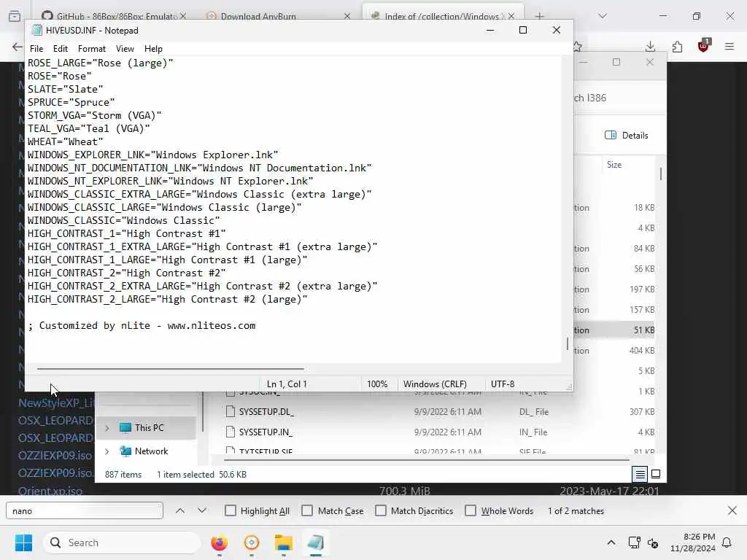Select the SYSSETUP.DL_ file
This screenshot has height=560, width=747.
pos(266,412)
